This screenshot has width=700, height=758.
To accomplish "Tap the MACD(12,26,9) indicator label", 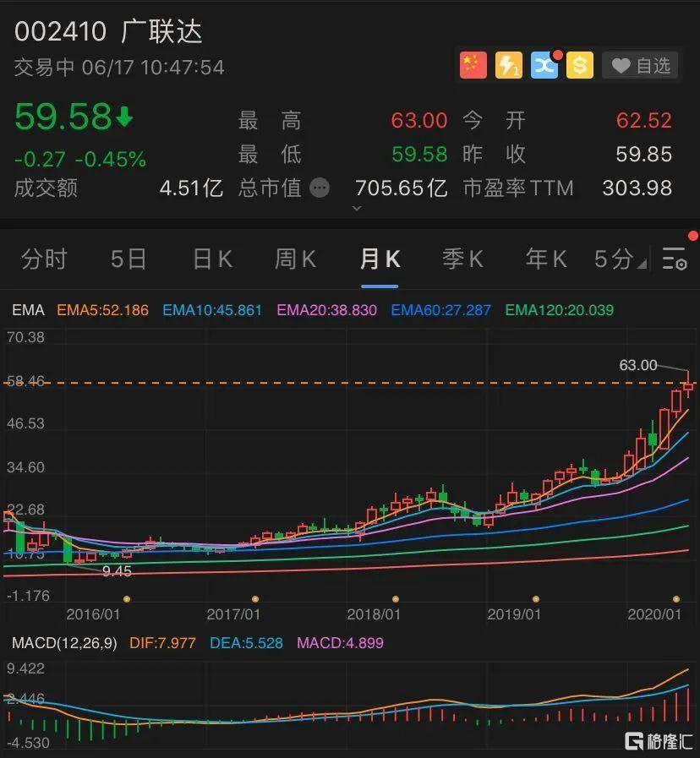I will 64,643.
